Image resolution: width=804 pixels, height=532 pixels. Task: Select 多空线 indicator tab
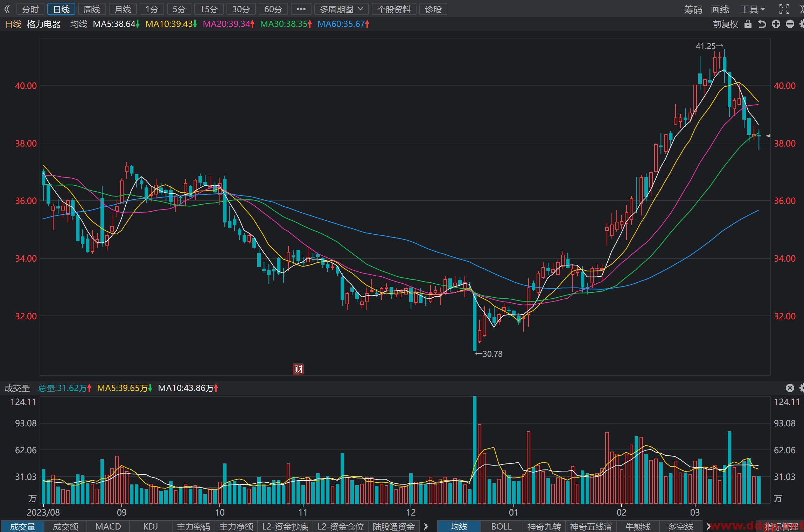tap(681, 526)
